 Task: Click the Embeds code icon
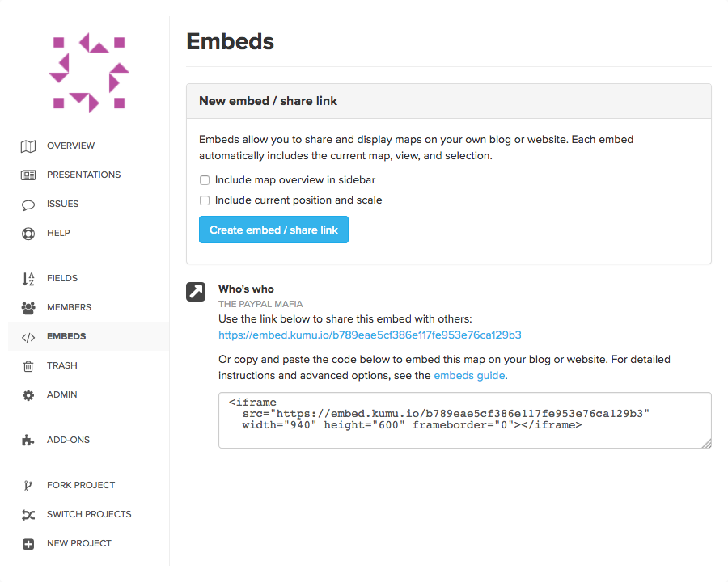28,336
